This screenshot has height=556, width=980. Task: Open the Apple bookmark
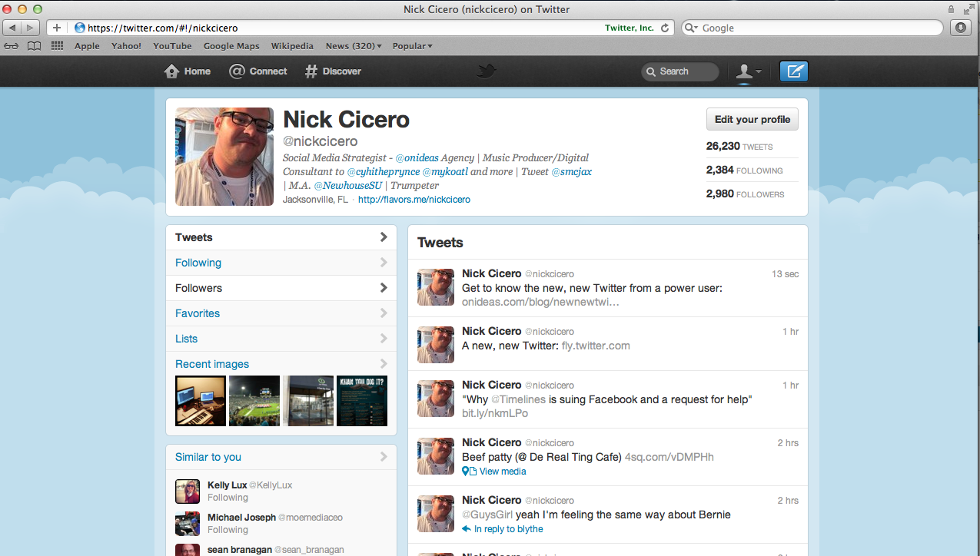click(x=87, y=46)
